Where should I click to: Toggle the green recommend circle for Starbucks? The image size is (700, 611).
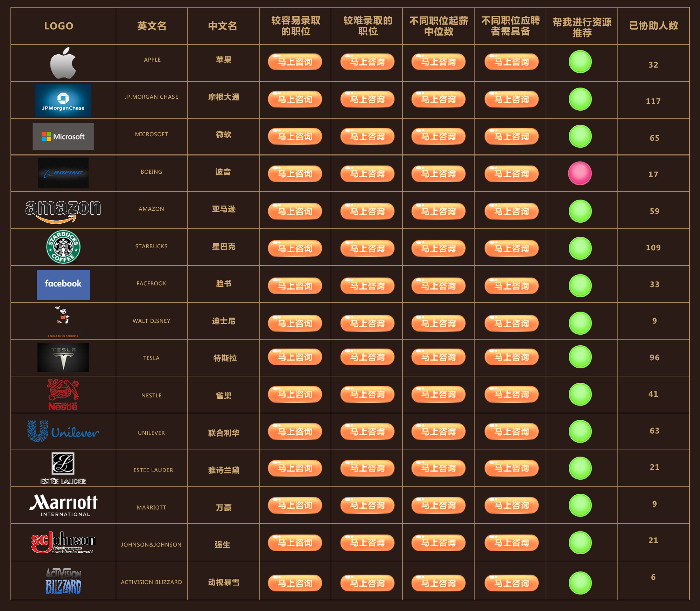pos(580,248)
